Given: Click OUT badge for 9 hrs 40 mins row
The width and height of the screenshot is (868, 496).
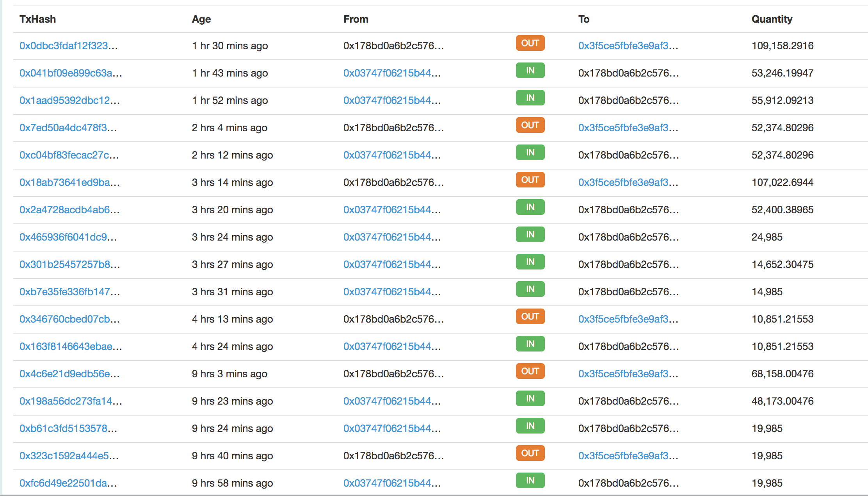Looking at the screenshot, I should [530, 453].
